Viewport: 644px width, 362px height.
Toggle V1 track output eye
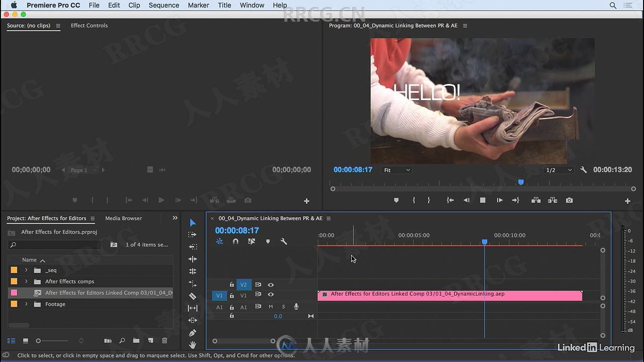tap(271, 295)
